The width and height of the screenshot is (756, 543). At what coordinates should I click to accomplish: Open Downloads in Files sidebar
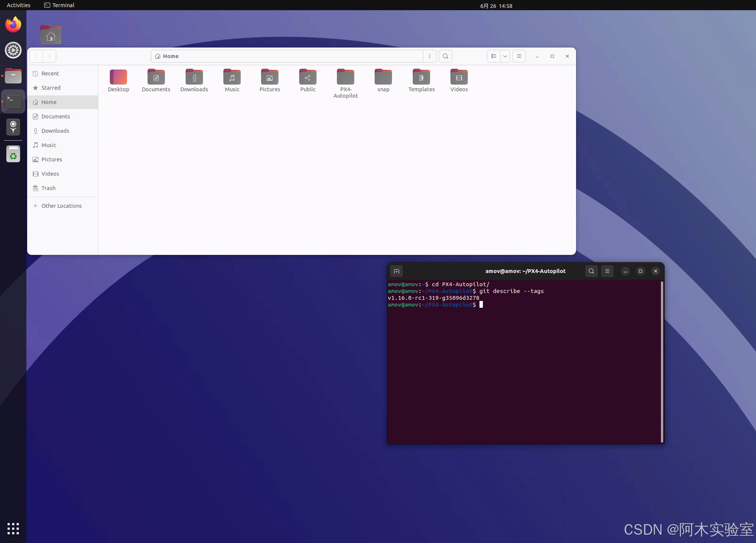click(63, 131)
